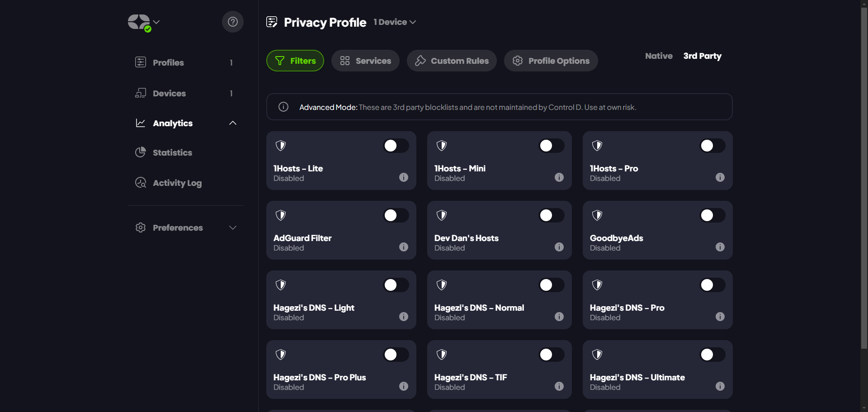Show info for GoodbyeAds filter
The image size is (868, 412).
pyautogui.click(x=720, y=247)
